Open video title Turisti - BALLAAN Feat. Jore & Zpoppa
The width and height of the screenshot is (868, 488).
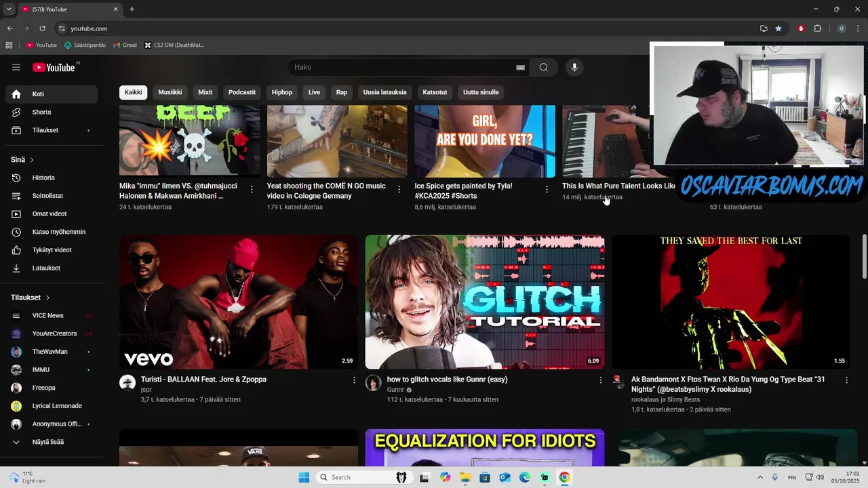pyautogui.click(x=203, y=380)
